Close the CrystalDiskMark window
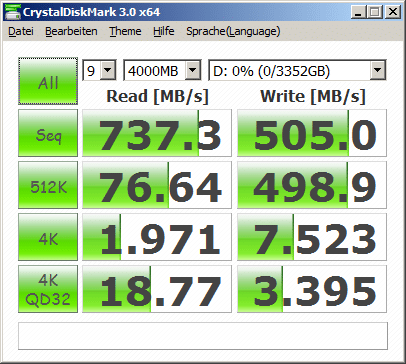 393,12
